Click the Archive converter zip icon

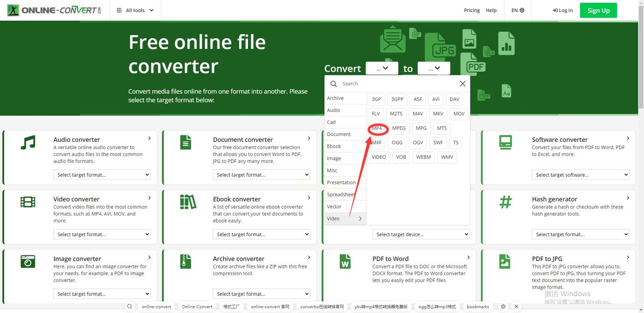(x=186, y=261)
